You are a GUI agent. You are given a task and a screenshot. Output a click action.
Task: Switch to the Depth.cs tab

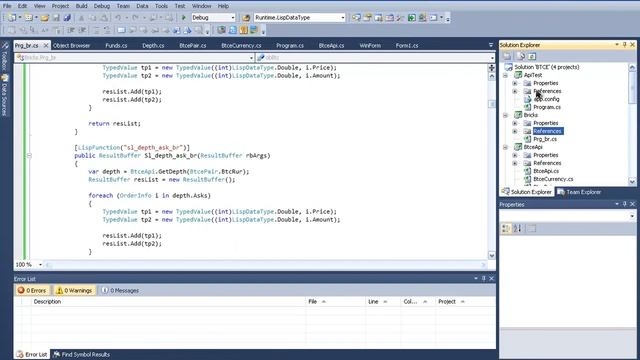pos(153,45)
